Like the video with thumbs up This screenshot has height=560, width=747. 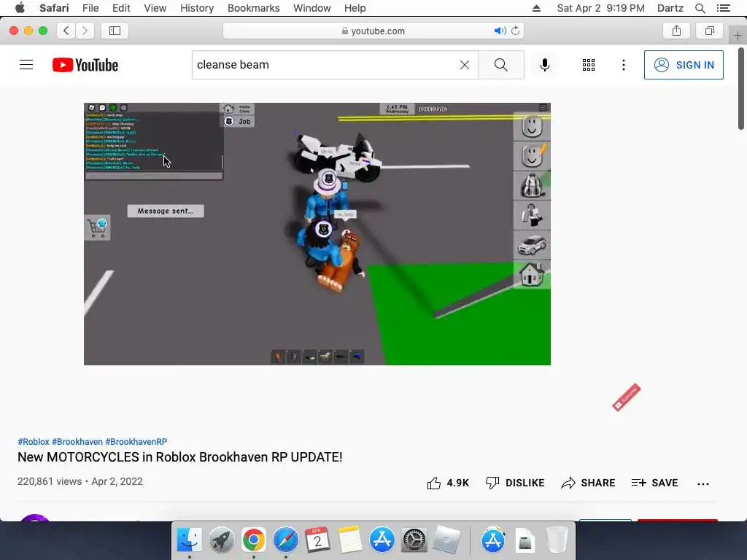pyautogui.click(x=448, y=483)
